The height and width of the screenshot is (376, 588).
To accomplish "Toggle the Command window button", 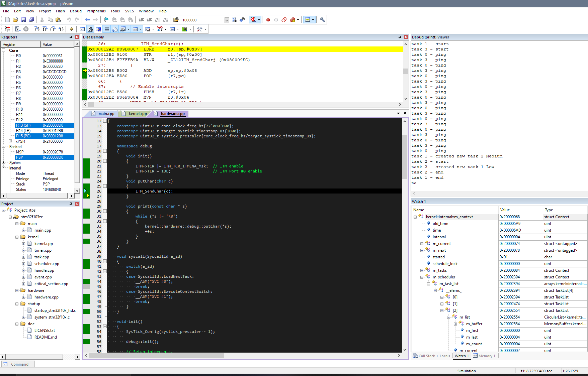I will coord(82,29).
